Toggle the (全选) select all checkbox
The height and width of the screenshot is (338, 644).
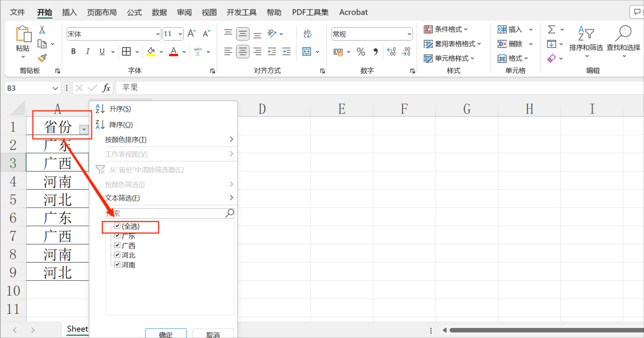117,226
